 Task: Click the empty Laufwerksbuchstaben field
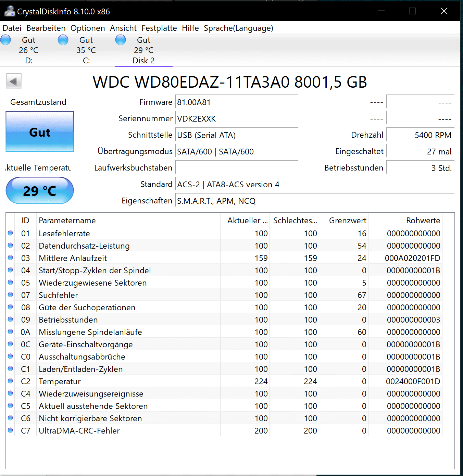tap(237, 168)
